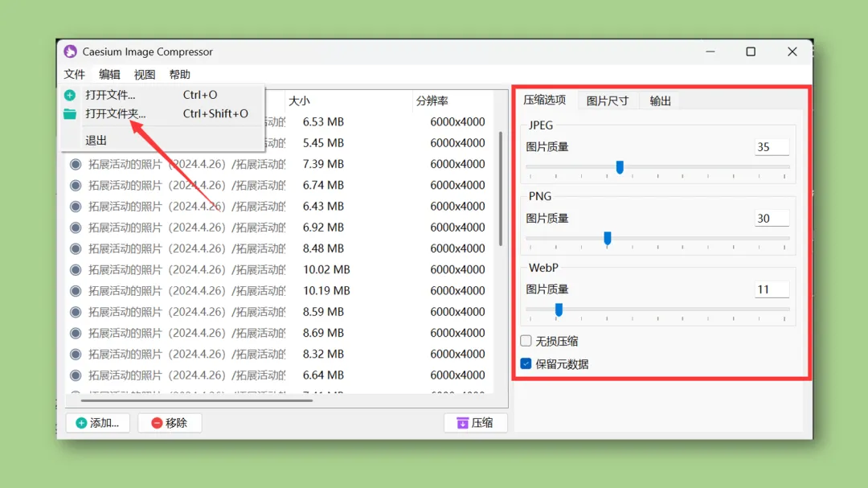This screenshot has height=488, width=868.
Task: Open the 视图 menu
Action: point(145,74)
